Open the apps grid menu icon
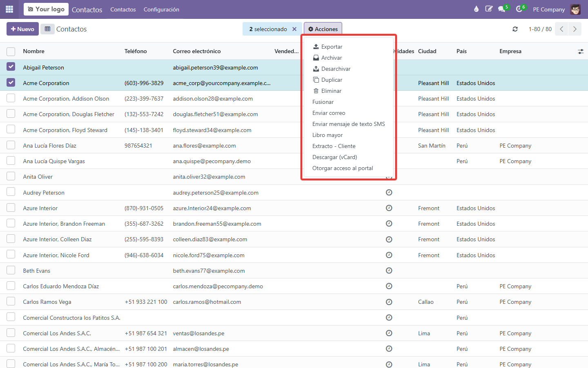Image resolution: width=588 pixels, height=368 pixels. pos(9,9)
